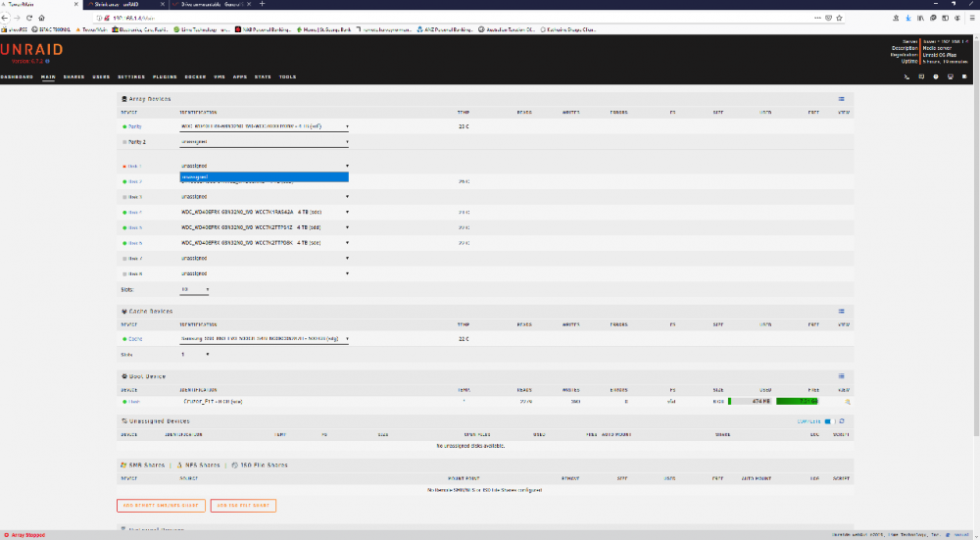
Task: Open the Firefox hamburger menu
Action: pyautogui.click(x=972, y=18)
